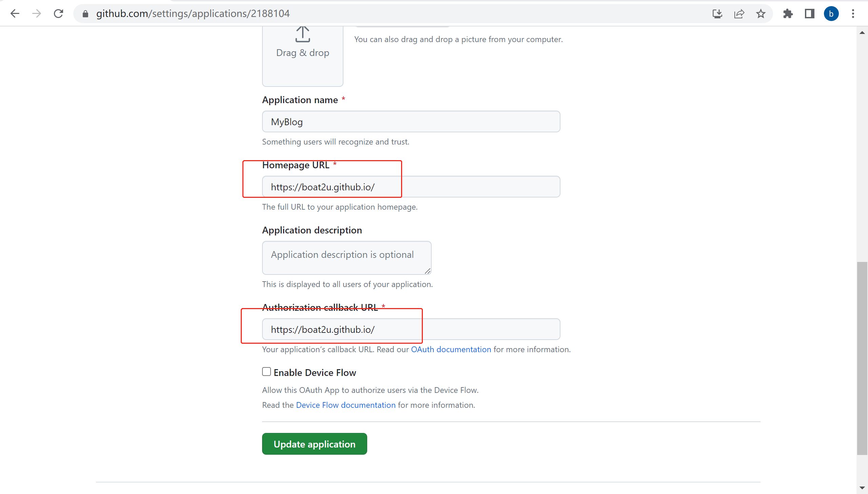
Task: Click the browser download icon
Action: point(718,13)
